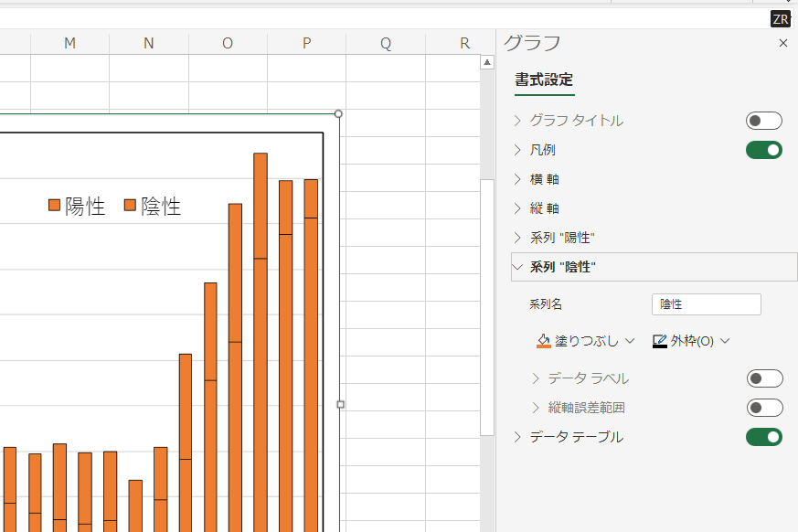Image resolution: width=798 pixels, height=532 pixels.
Task: Click the 系列名 field label
Action: pyautogui.click(x=546, y=304)
